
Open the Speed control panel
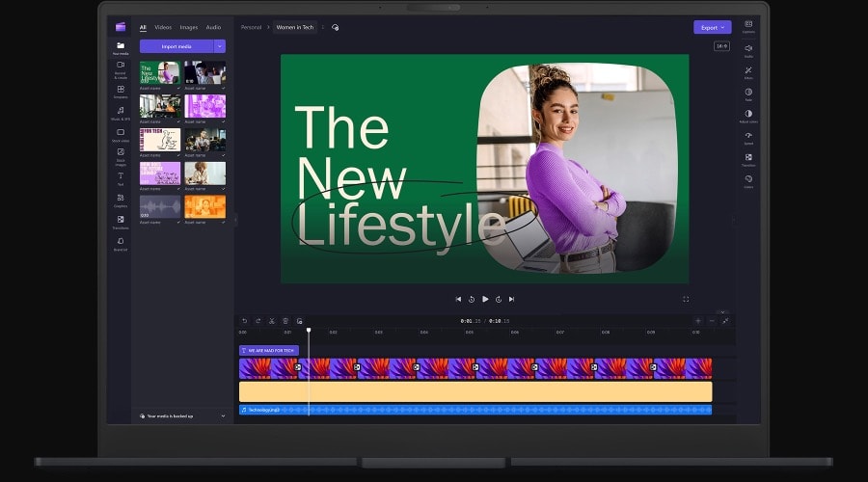click(x=748, y=137)
